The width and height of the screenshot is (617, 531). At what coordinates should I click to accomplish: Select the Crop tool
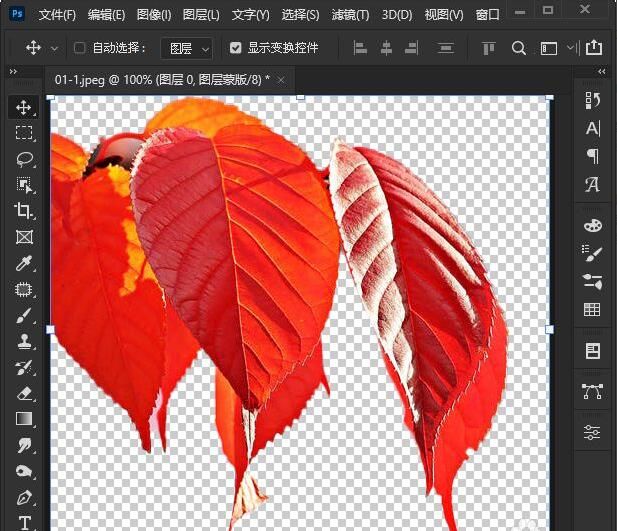point(24,211)
